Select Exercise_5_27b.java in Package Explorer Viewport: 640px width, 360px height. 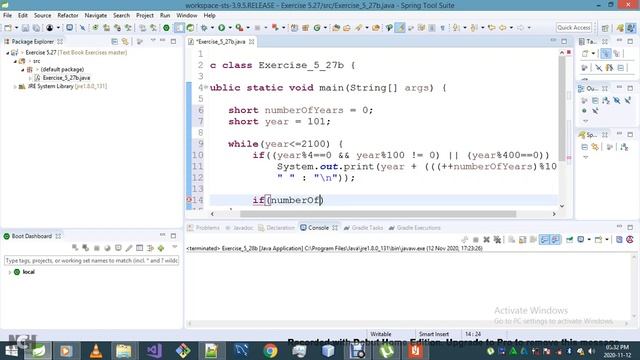[x=66, y=78]
